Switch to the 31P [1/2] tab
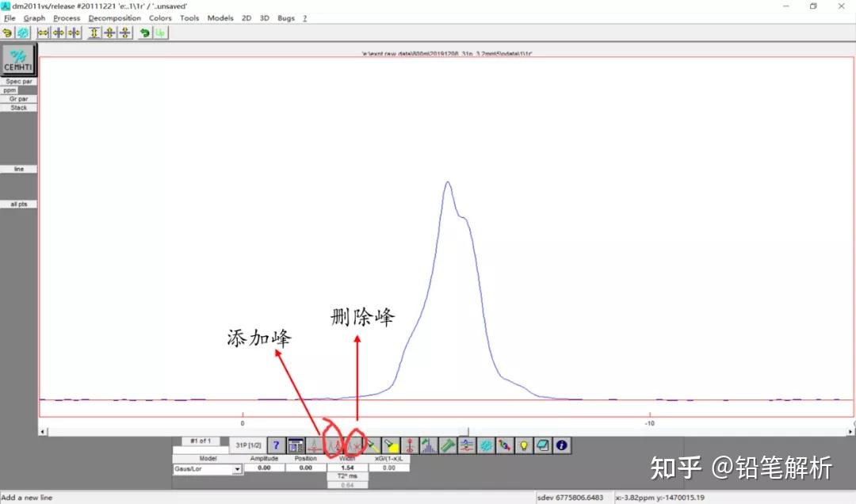 (249, 445)
